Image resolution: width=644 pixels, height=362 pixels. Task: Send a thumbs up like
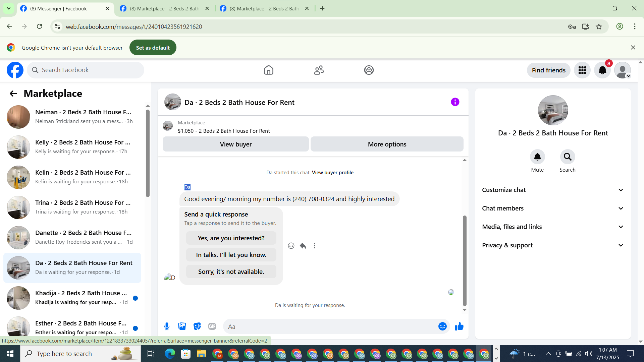459,326
